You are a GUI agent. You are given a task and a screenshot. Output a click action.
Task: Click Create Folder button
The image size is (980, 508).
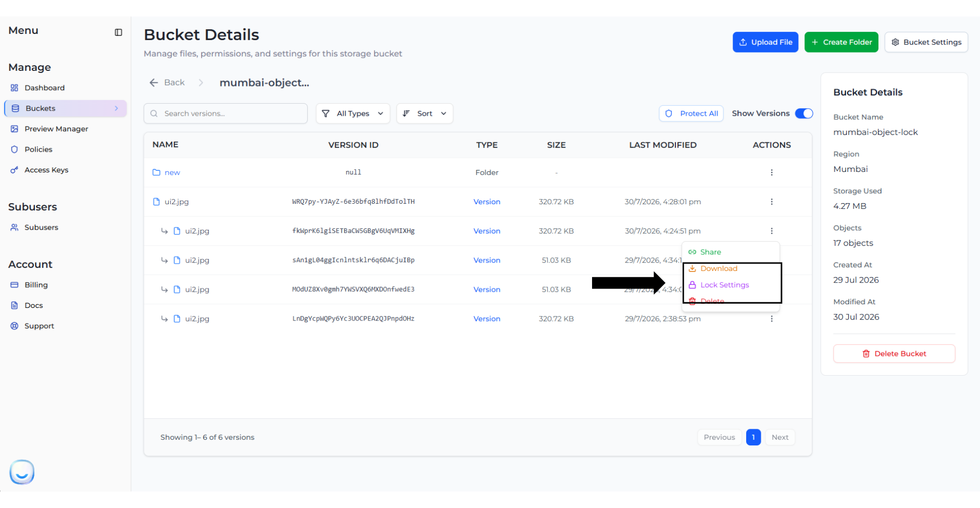click(x=841, y=42)
